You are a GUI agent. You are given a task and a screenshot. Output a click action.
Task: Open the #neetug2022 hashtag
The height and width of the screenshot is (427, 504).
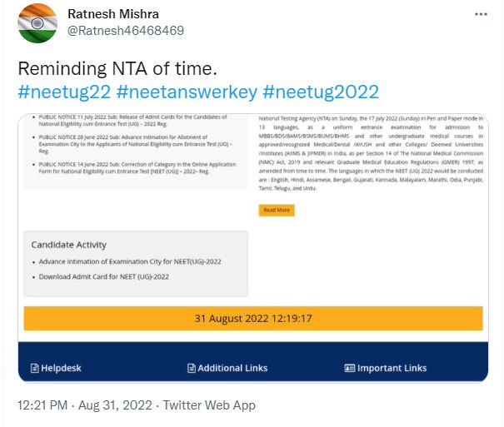tap(321, 92)
